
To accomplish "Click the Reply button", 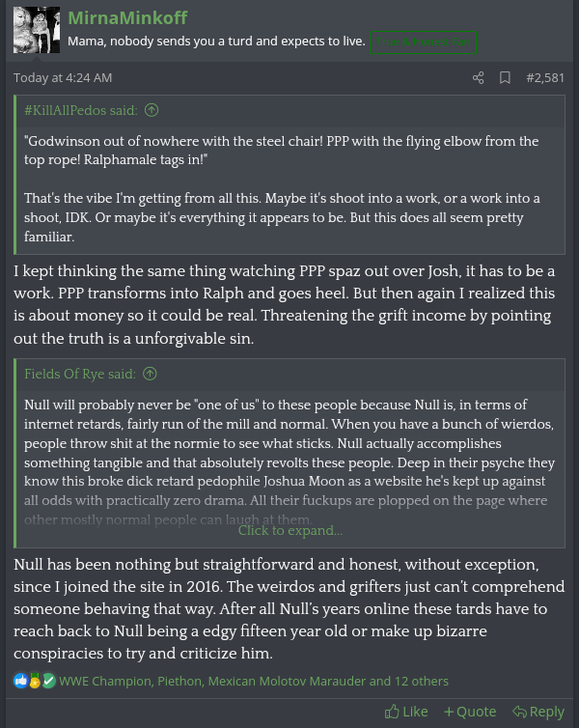I will 538,712.
